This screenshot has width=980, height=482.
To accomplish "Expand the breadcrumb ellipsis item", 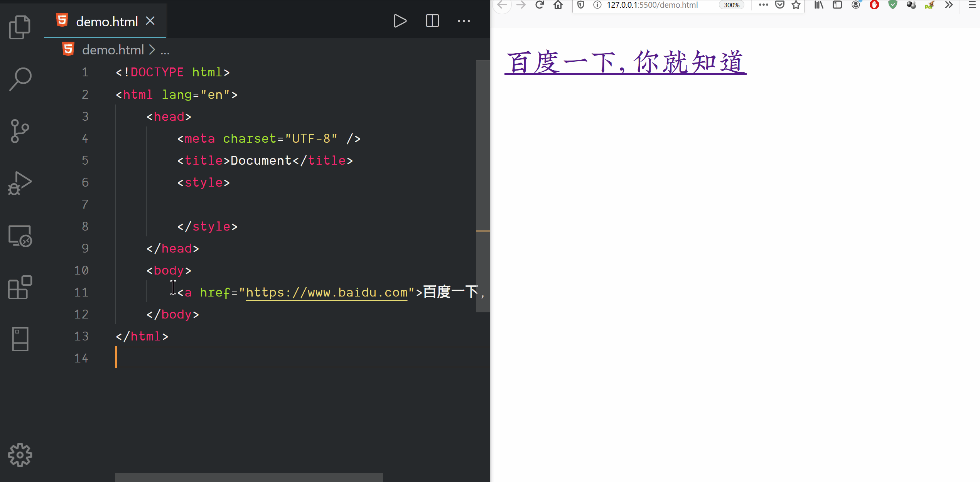I will click(165, 51).
